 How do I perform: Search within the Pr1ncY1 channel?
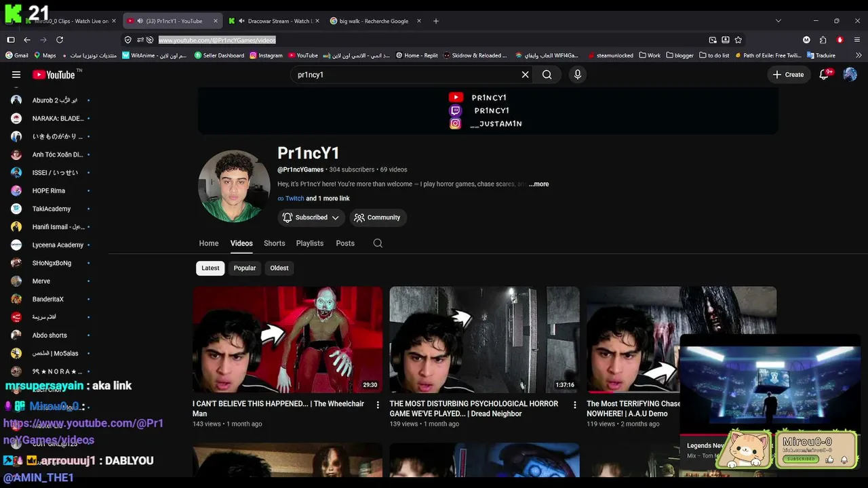[378, 243]
